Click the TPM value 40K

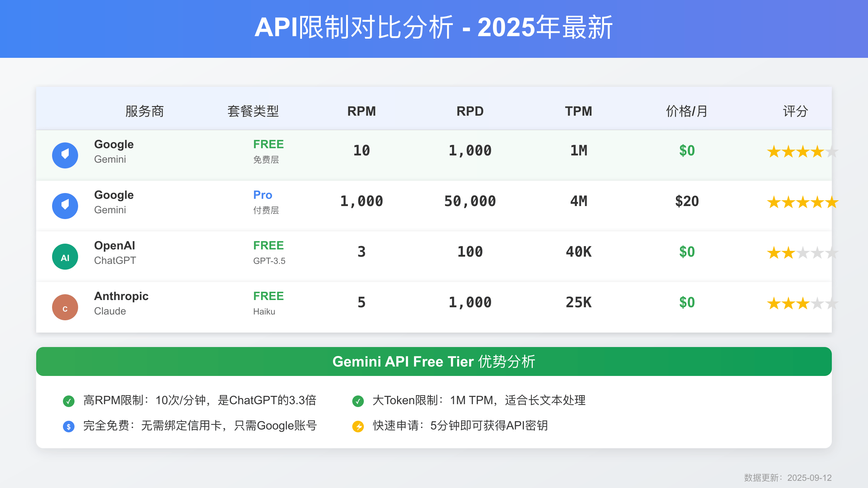579,252
